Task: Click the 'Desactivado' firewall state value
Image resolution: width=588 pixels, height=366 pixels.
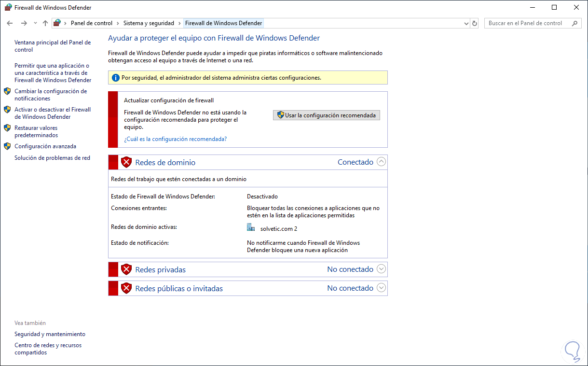Action: pyautogui.click(x=262, y=197)
